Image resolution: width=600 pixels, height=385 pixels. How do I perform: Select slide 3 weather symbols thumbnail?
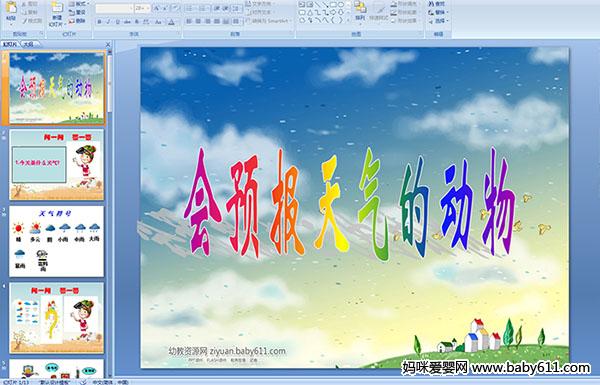click(x=57, y=241)
